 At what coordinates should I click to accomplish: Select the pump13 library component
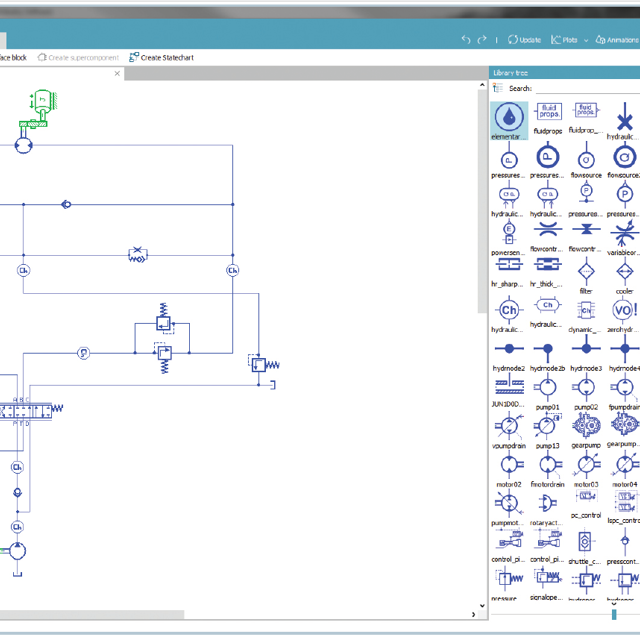[x=547, y=426]
